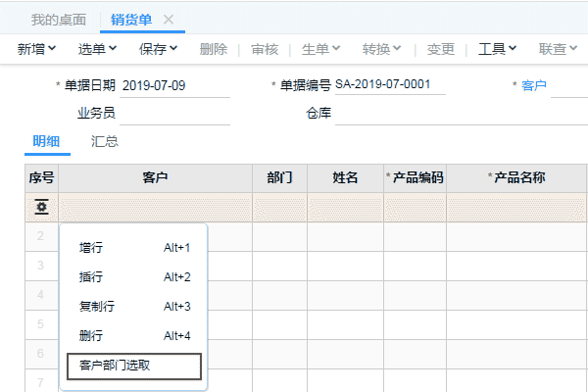Click the 产品名称 column header

pyautogui.click(x=516, y=177)
